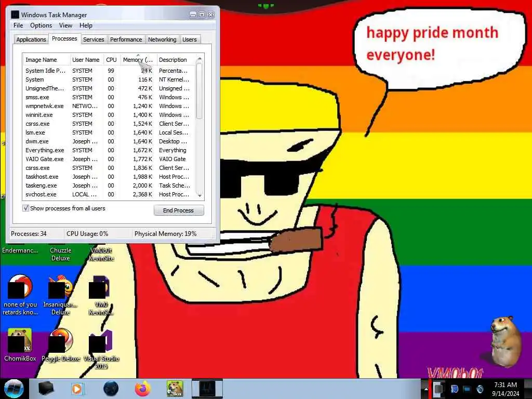Select the dwm.exe process row
Viewport: 532px width, 399px height.
pos(109,141)
